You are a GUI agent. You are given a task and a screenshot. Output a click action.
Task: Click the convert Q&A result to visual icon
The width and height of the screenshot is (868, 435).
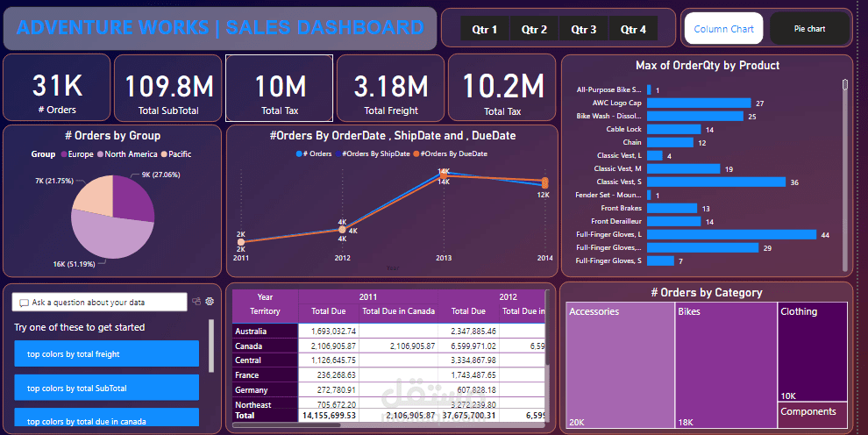[196, 302]
